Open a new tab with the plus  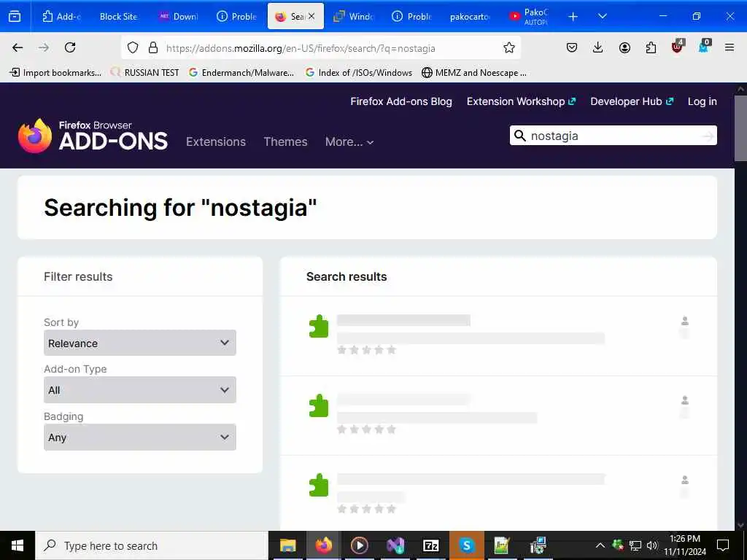pos(573,17)
